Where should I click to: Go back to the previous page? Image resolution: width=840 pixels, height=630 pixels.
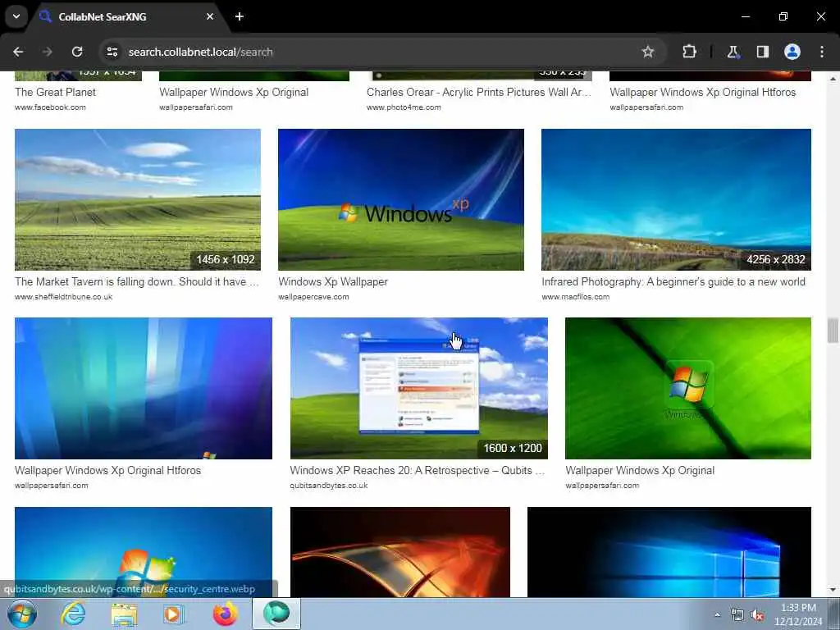click(x=18, y=52)
